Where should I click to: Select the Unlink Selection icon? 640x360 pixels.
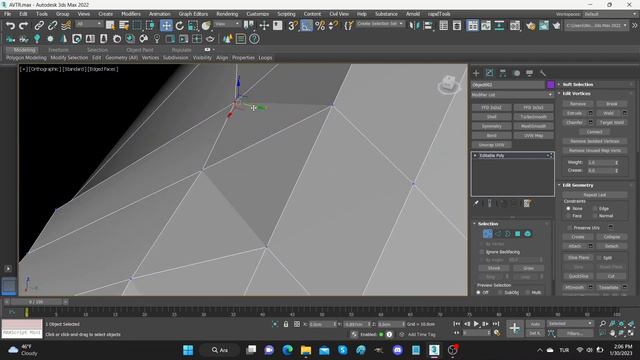coord(52,26)
